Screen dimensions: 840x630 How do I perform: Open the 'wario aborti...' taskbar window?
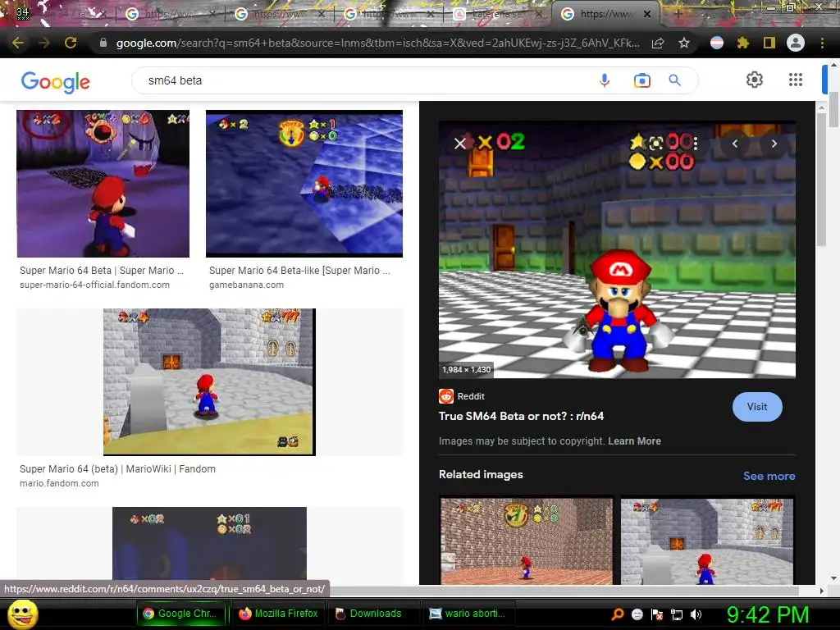469,614
